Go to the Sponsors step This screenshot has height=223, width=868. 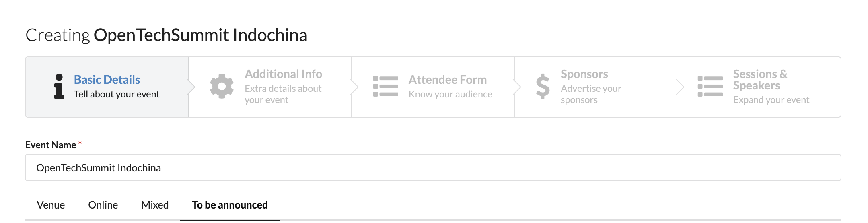[x=596, y=87]
